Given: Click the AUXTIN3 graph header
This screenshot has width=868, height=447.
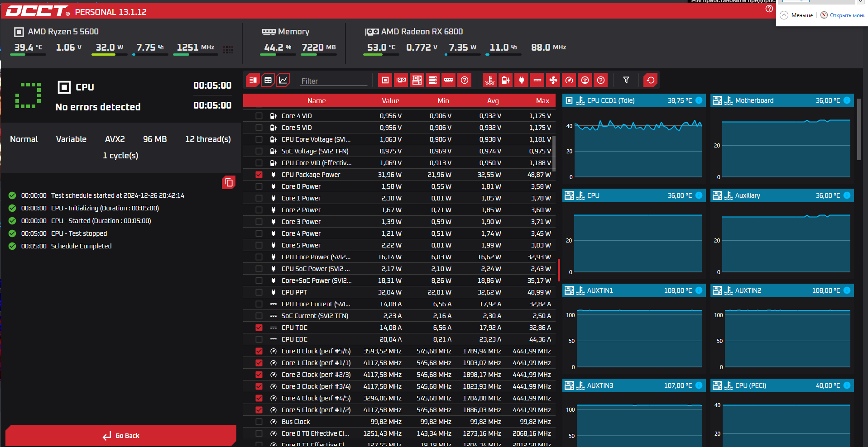Looking at the screenshot, I should pyautogui.click(x=634, y=385).
